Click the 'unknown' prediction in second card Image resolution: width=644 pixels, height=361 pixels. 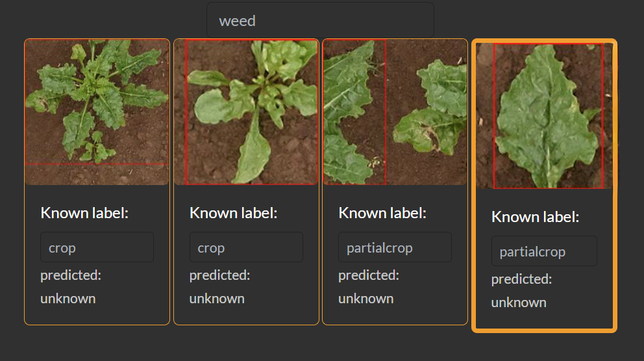click(x=217, y=299)
